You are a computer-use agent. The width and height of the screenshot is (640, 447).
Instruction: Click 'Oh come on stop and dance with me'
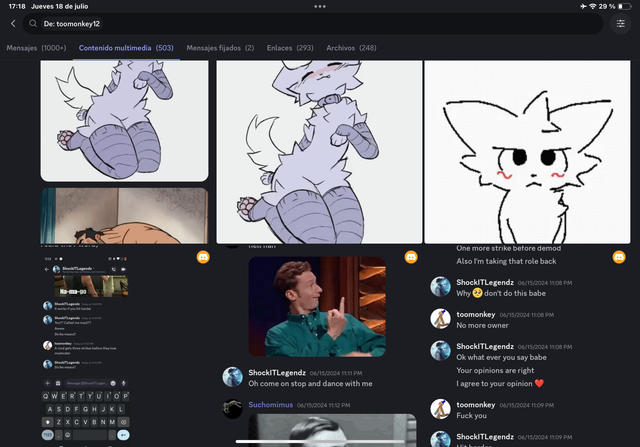[x=310, y=384]
